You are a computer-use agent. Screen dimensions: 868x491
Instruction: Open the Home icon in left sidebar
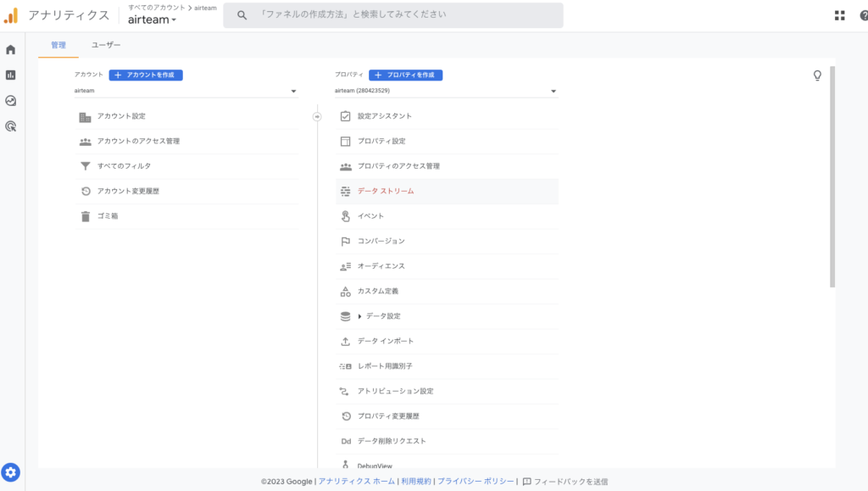(11, 49)
